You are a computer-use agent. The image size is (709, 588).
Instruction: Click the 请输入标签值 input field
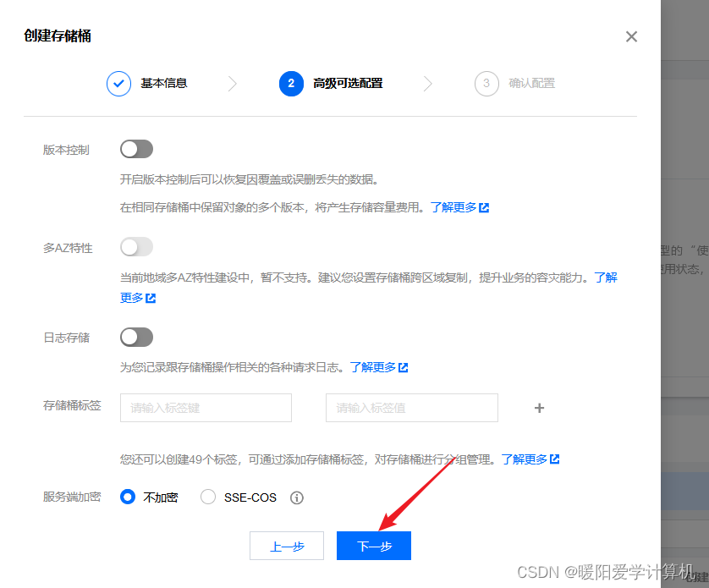411,408
